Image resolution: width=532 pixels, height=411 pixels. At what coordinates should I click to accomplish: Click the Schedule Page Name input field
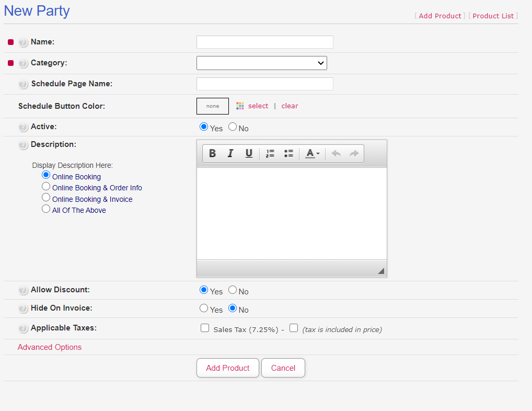(x=264, y=84)
